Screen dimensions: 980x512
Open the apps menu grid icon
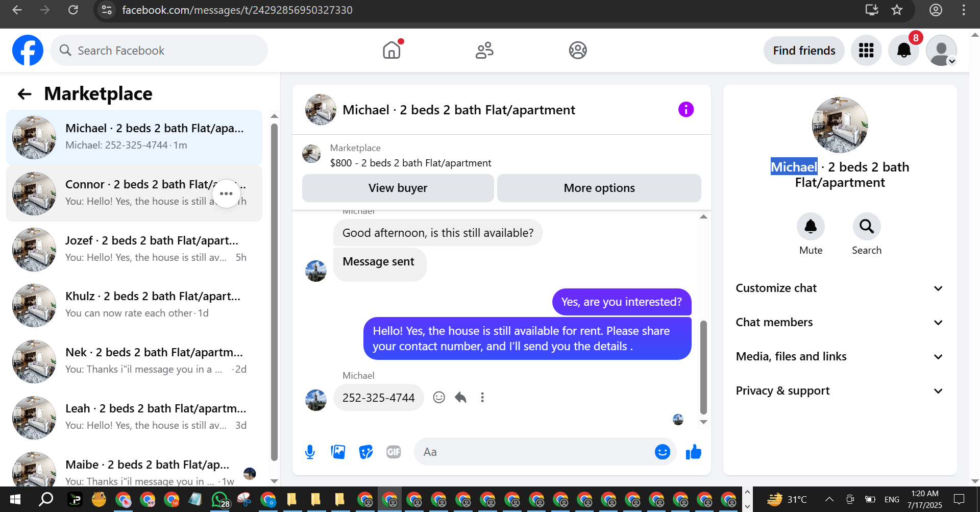coord(866,50)
